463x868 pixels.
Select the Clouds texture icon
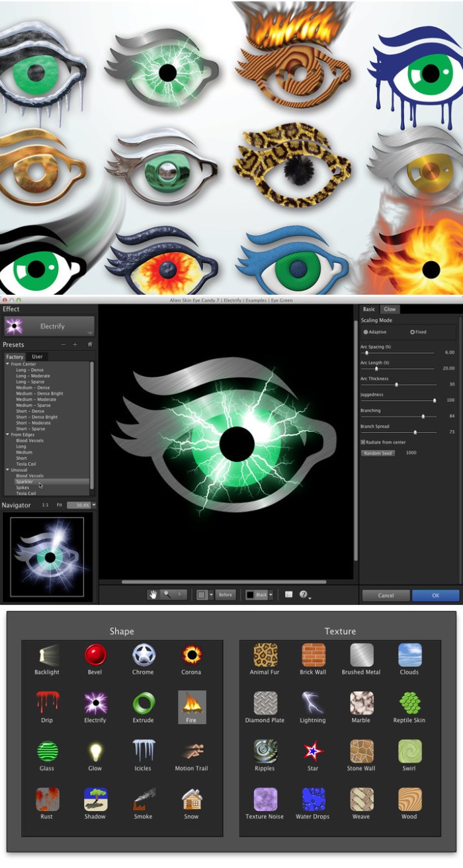pos(410,655)
